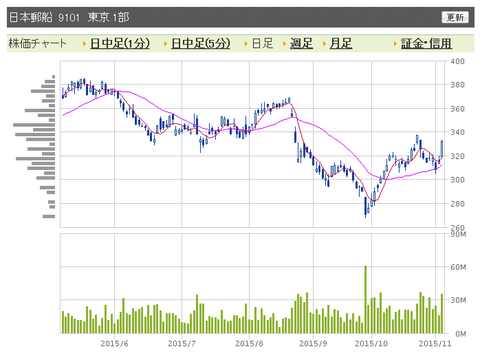Click the 2015/10 date axis label

[371, 343]
